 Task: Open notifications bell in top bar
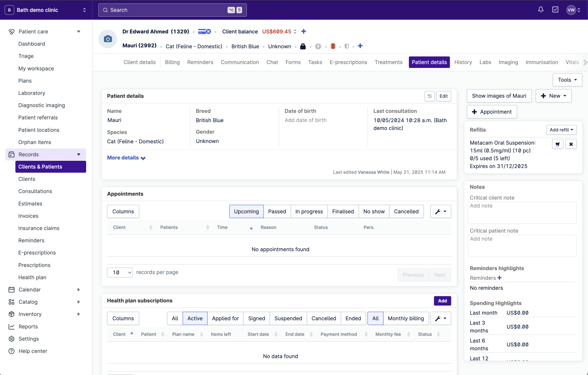[541, 10]
